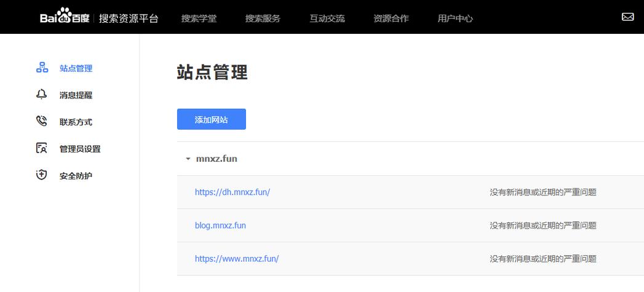Open the 用户中心 menu

455,18
